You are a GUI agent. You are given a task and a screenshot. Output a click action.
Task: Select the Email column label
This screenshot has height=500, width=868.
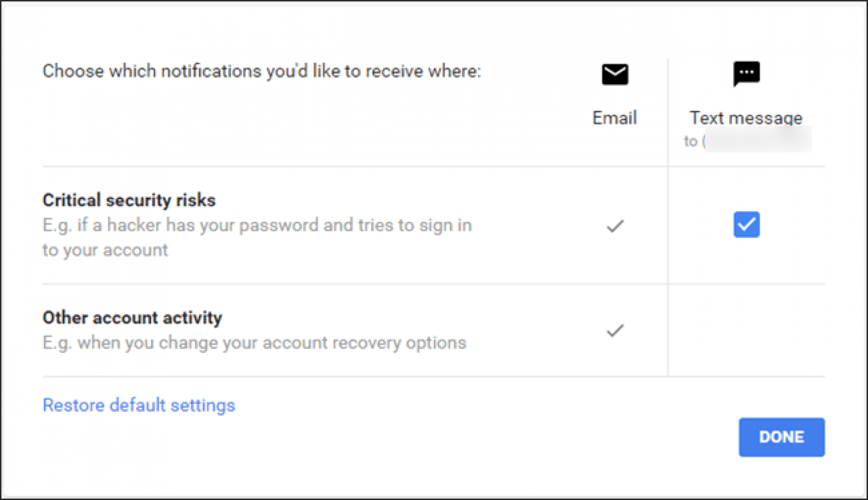coord(614,118)
